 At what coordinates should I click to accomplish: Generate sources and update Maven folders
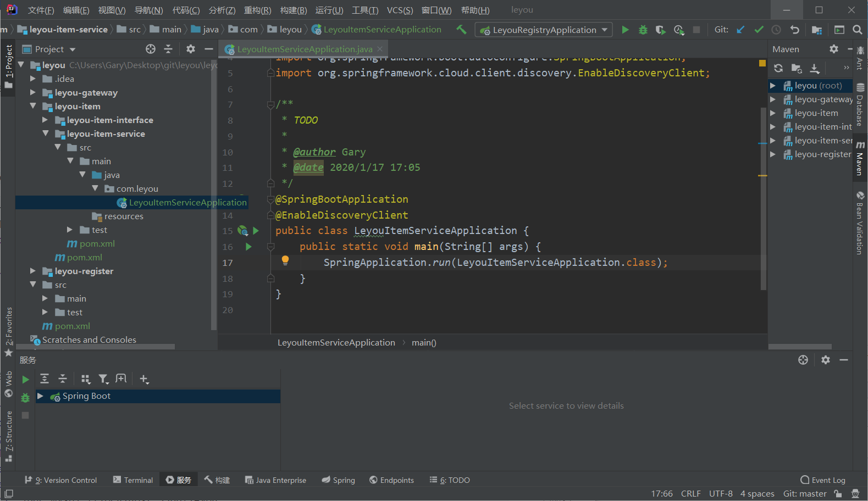[x=797, y=68]
